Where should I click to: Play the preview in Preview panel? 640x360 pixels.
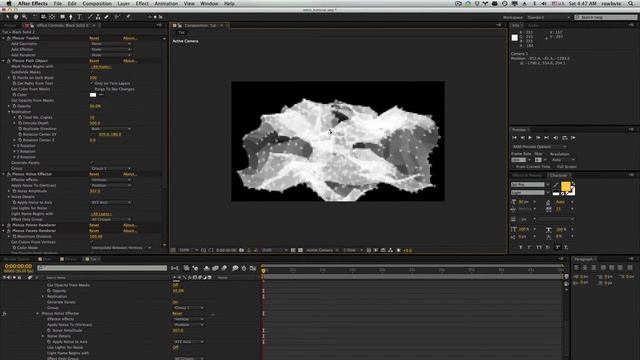(530, 138)
